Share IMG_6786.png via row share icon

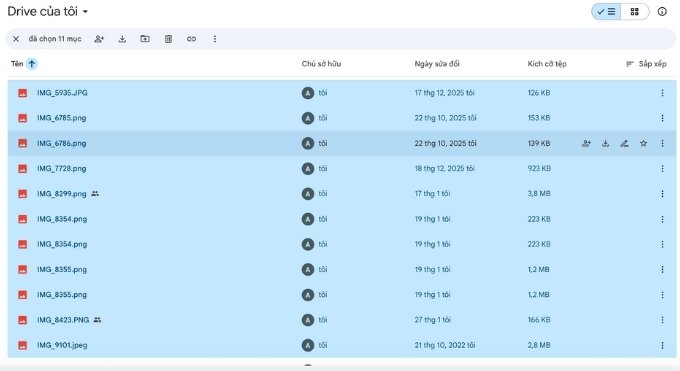point(586,143)
